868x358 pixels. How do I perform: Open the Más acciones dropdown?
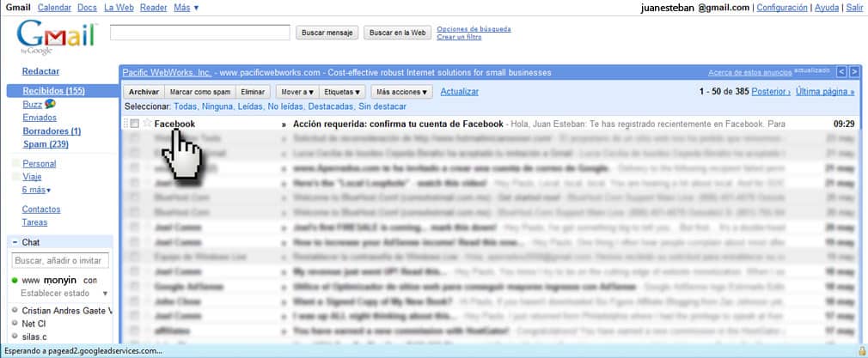401,92
